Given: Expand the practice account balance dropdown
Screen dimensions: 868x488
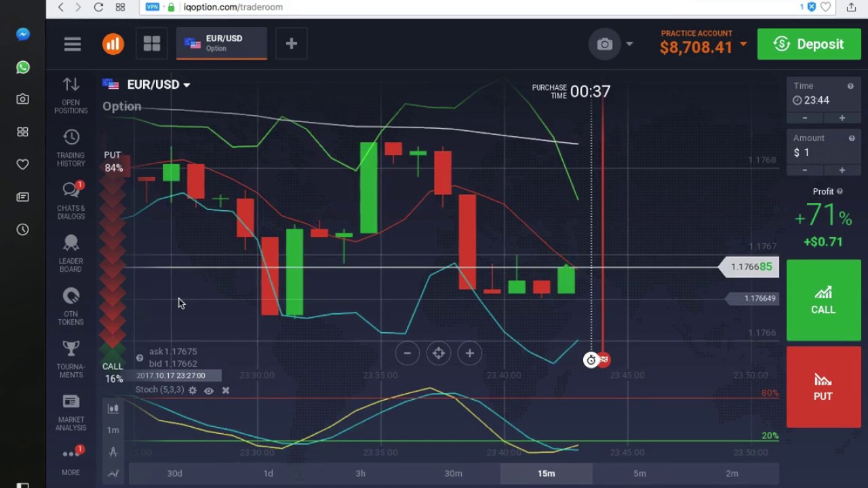Looking at the screenshot, I should [x=743, y=44].
